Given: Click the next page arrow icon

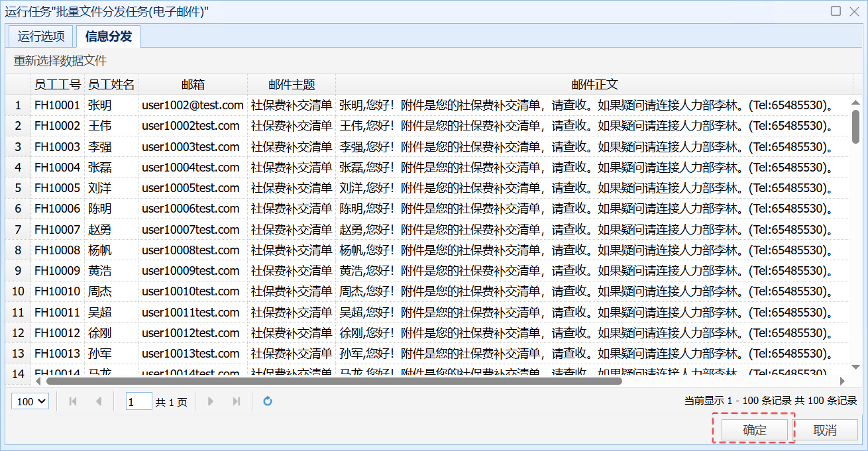Looking at the screenshot, I should coord(211,401).
